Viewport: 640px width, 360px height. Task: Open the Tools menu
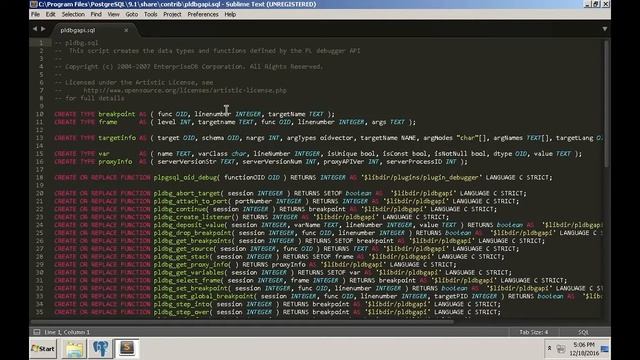(150, 14)
